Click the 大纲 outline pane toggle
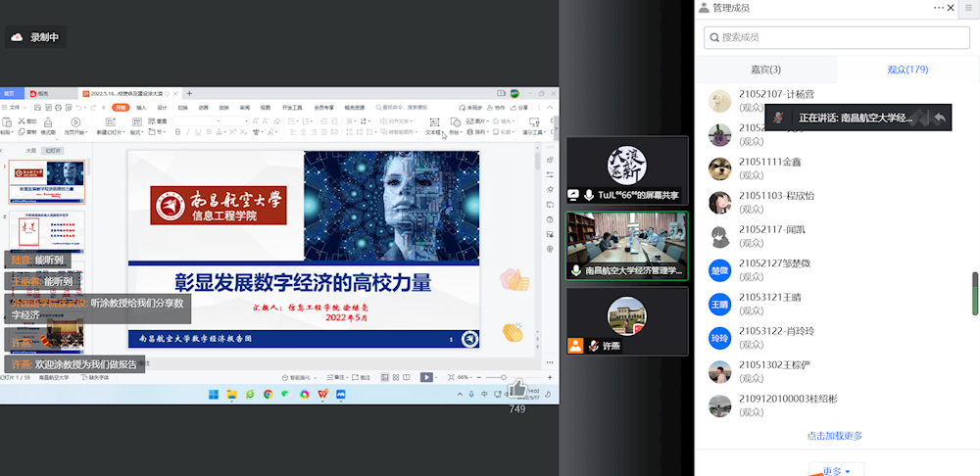The width and height of the screenshot is (980, 476). pyautogui.click(x=31, y=151)
